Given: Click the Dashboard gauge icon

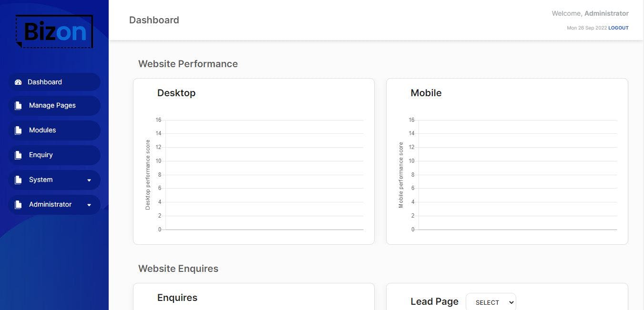Looking at the screenshot, I should point(18,82).
